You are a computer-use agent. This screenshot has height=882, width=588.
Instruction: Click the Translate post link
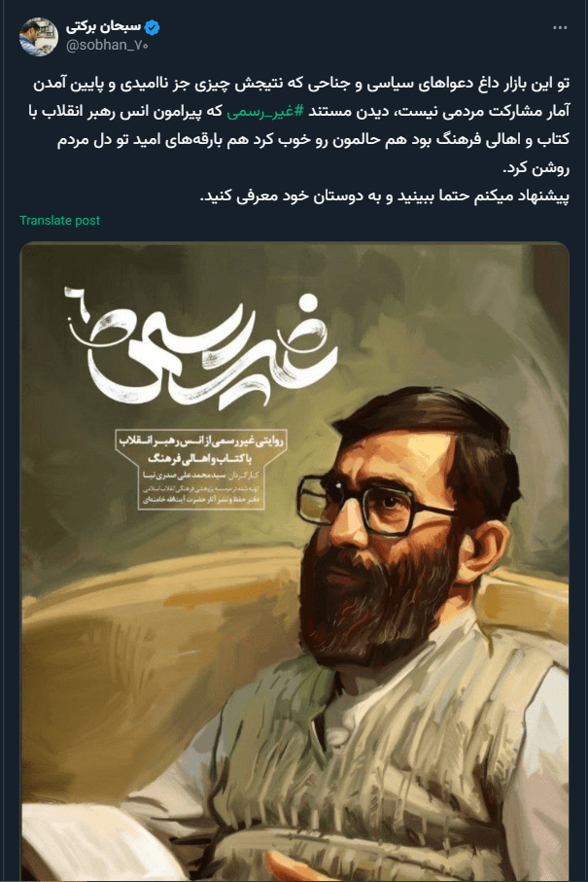click(59, 221)
